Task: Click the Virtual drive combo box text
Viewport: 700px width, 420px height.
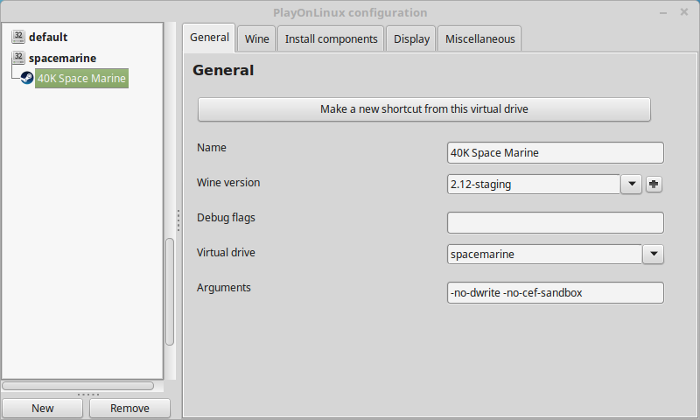Action: pos(545,254)
